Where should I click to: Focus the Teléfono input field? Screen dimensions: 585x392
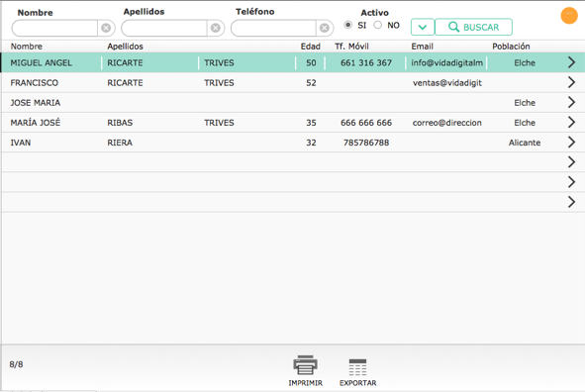pos(273,28)
